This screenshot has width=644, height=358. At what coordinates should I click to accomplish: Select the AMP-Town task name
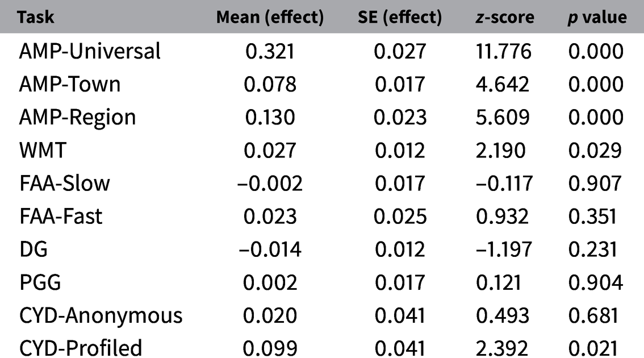[70, 85]
